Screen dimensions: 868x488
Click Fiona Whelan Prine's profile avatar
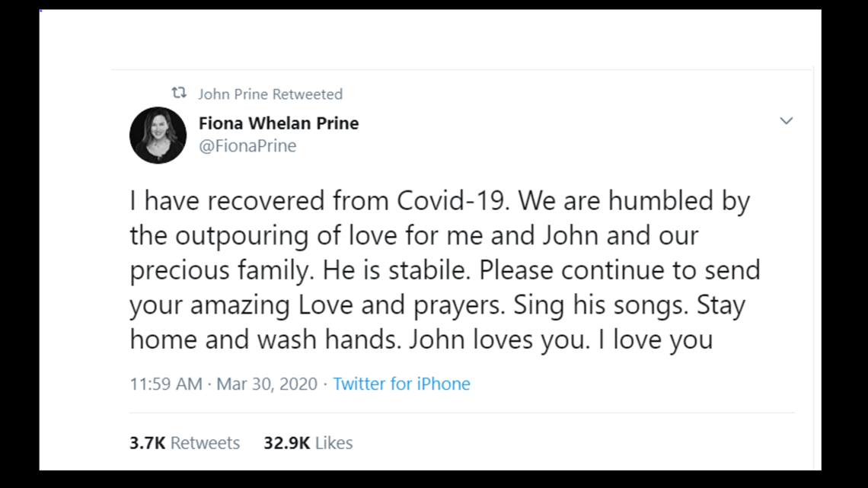[x=158, y=135]
